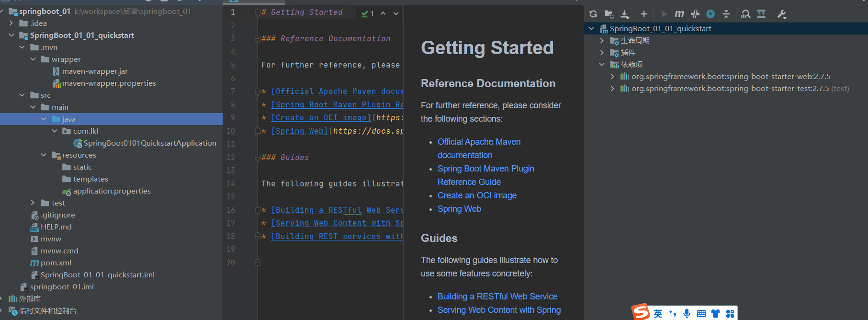Expand 生命周期 lifecycle node
Image resolution: width=868 pixels, height=320 pixels.
602,41
